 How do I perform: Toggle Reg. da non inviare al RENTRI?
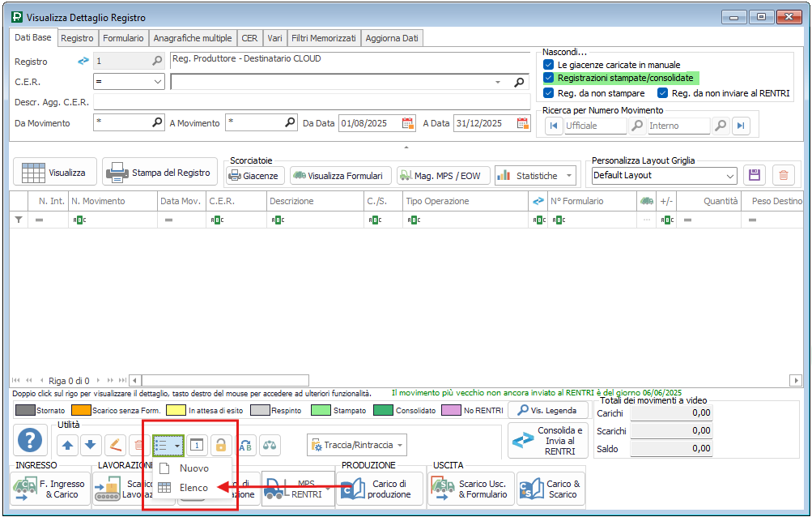point(663,93)
